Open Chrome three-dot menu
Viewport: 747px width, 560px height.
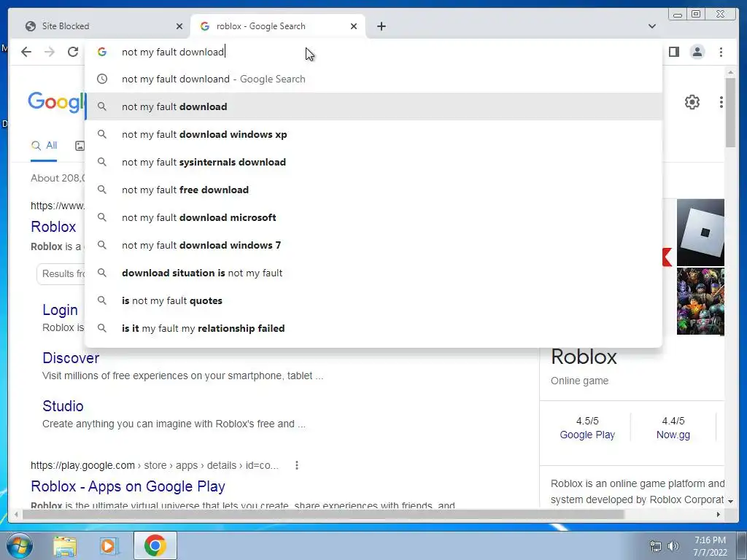(x=721, y=52)
